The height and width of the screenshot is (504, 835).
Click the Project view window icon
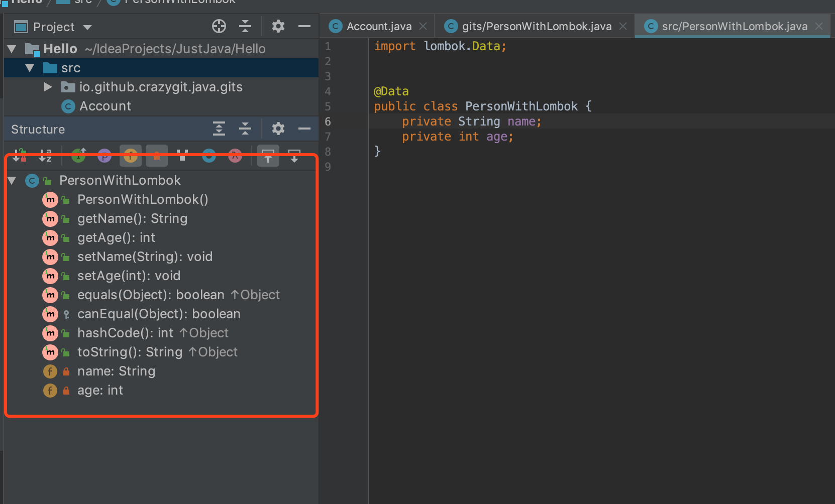21,27
